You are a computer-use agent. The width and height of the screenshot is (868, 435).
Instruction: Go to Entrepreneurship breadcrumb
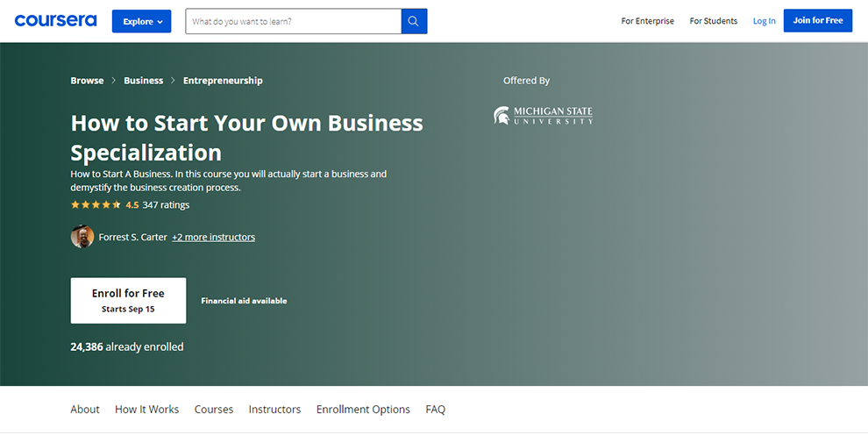(x=223, y=81)
